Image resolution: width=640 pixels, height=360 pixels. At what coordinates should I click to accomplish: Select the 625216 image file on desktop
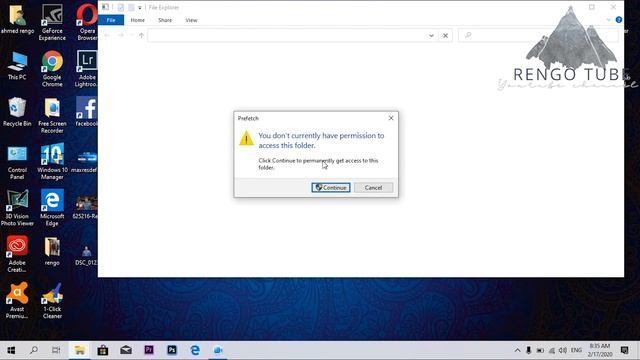pos(85,208)
